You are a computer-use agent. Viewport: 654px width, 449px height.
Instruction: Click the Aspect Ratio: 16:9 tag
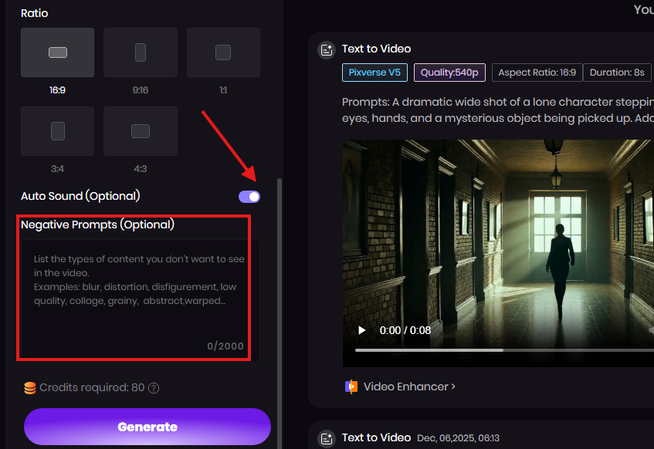coord(537,73)
